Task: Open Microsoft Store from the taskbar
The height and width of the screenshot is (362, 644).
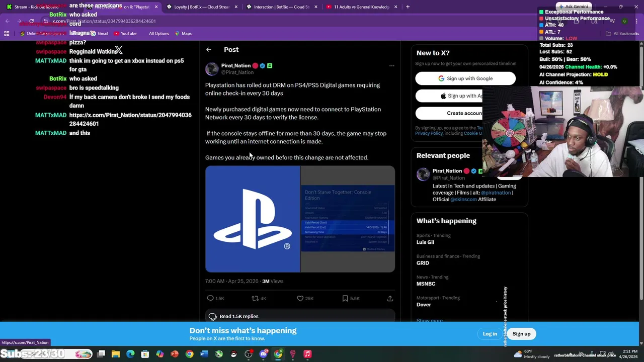Action: pos(145,354)
